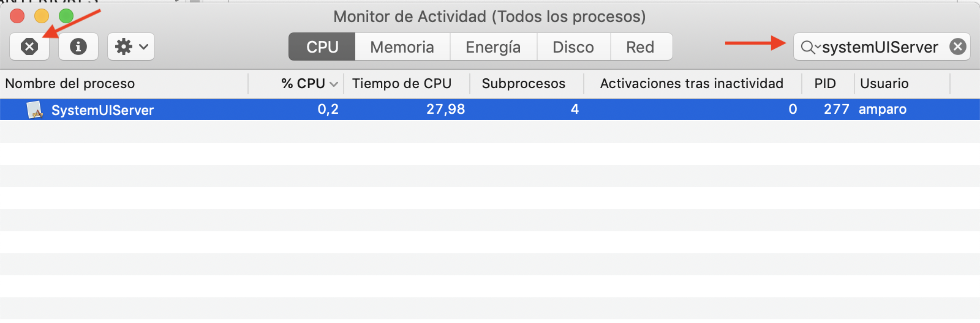Select the SystemUIServer app icon
The width and height of the screenshot is (980, 323).
click(x=35, y=110)
